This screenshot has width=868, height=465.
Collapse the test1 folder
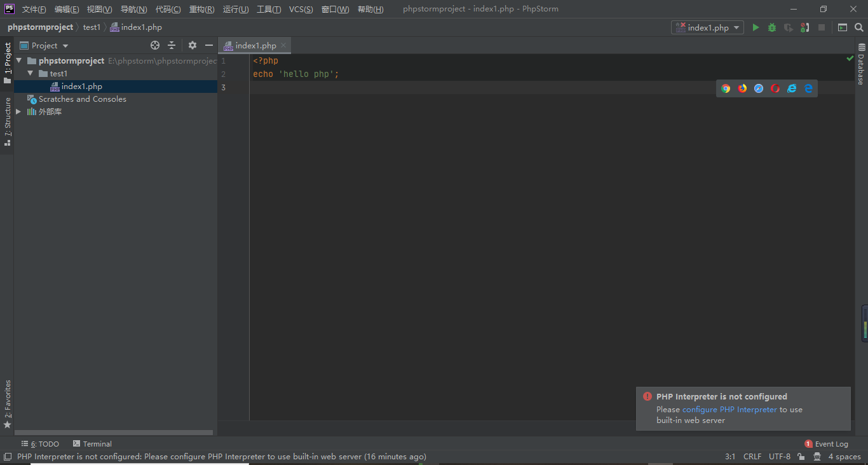click(x=30, y=73)
